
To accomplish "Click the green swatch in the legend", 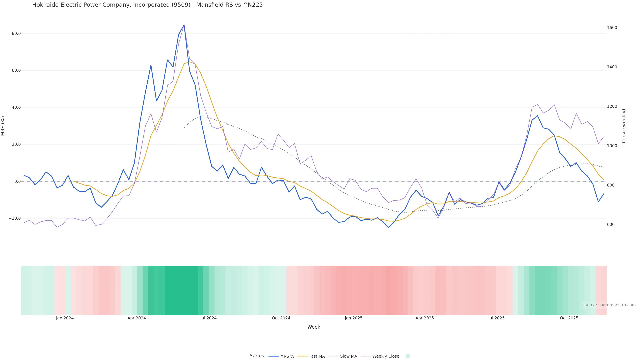I will (x=408, y=356).
